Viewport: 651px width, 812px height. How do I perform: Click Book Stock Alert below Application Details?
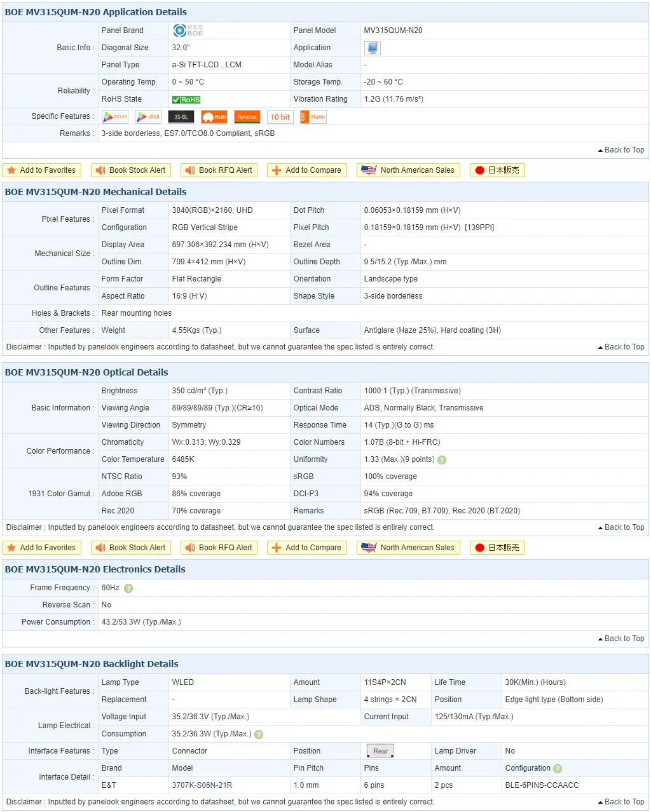click(x=131, y=170)
